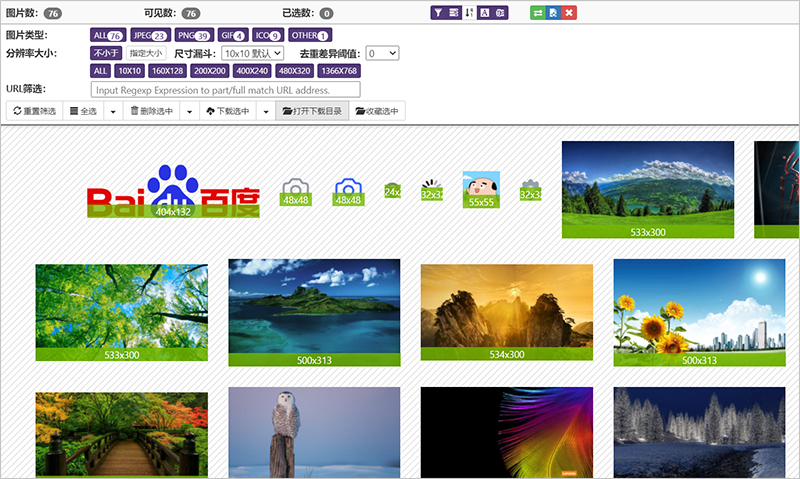Click the letter A toolbar icon
800x479 pixels.
(484, 13)
